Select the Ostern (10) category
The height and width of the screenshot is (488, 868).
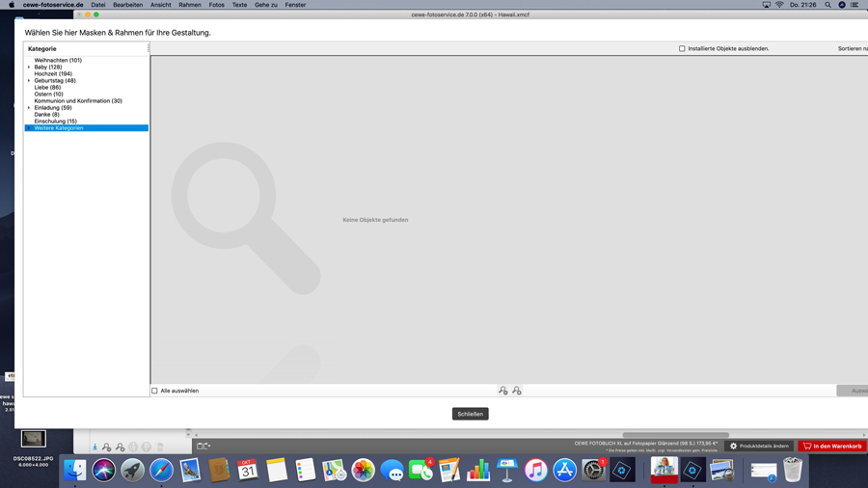pos(48,95)
